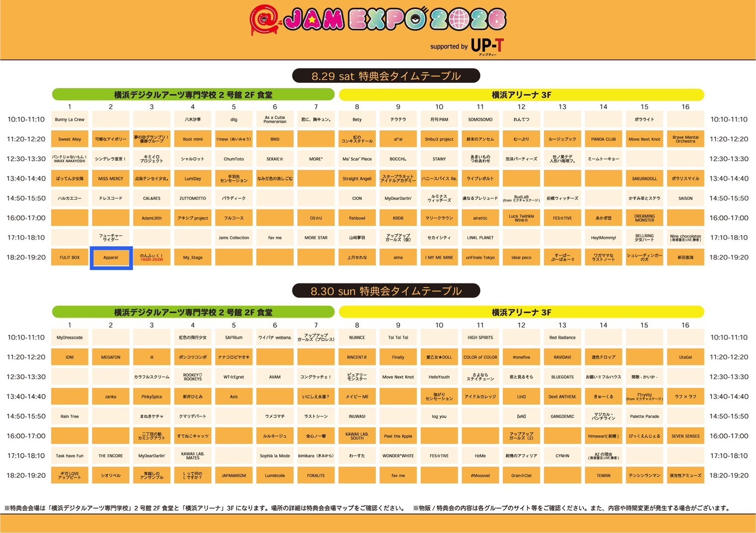Select the As a Cutie Pomeranian cell

(x=275, y=120)
